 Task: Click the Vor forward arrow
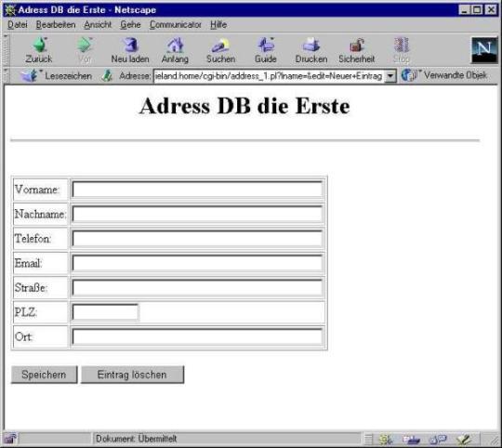[x=85, y=50]
